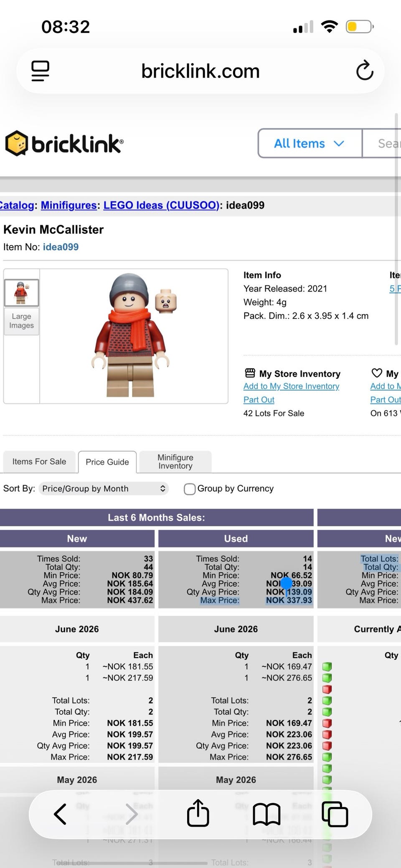
Task: Click New Min Price NOK 80.79
Action: [132, 575]
